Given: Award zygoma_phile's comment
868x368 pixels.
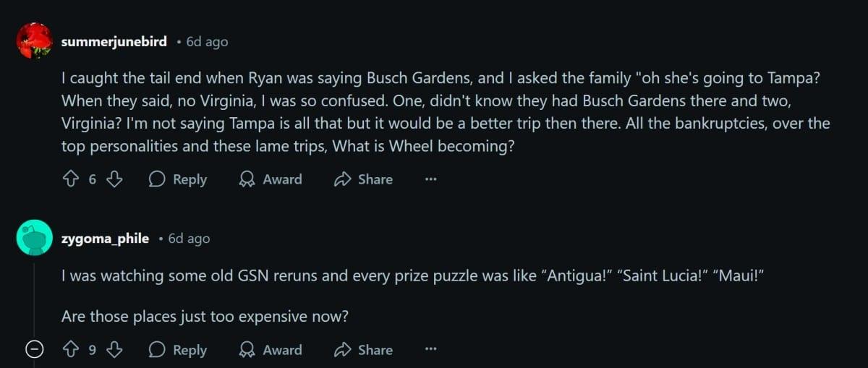Looking at the screenshot, I should pos(271,350).
